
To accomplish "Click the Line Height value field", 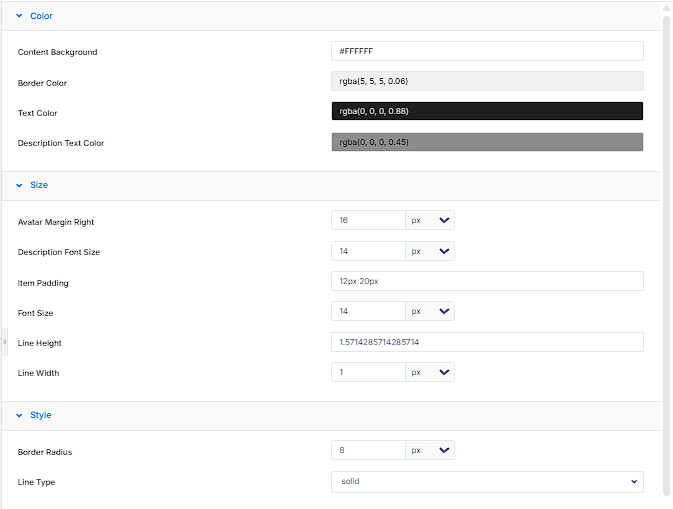I will coord(487,342).
